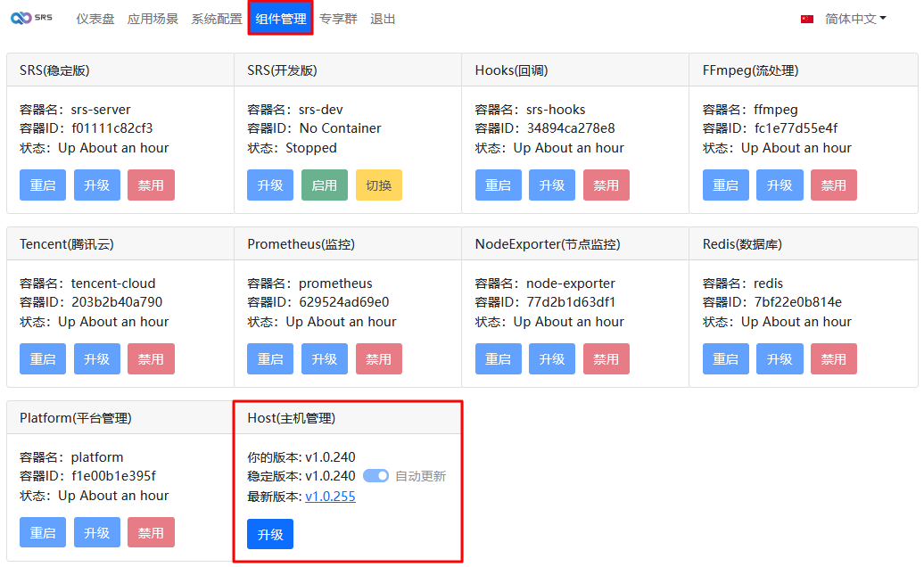Screen dimensions: 924x567
Task: Select the 组件管理 tab
Action: 280,19
